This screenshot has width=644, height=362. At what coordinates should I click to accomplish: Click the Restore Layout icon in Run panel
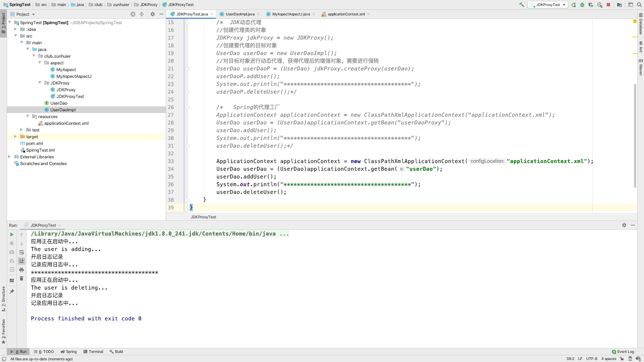click(12, 280)
